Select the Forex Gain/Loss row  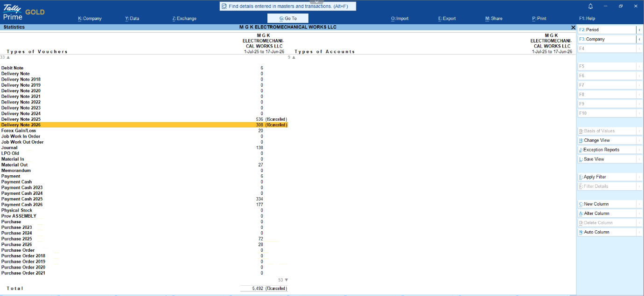pos(144,131)
